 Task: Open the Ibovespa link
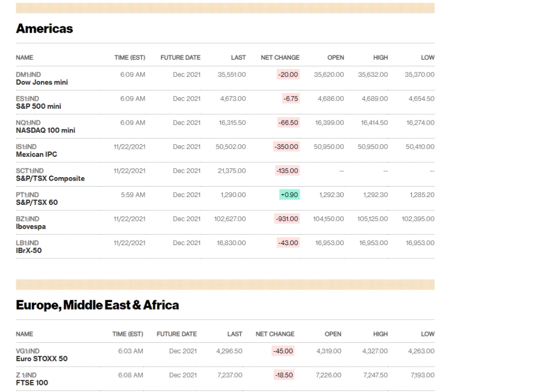pos(30,226)
